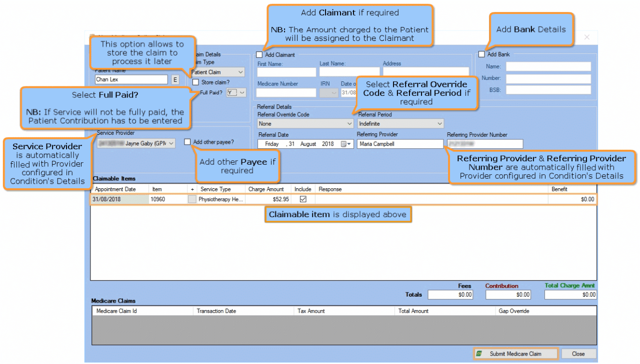640x364 pixels.
Task: Click the Transaction Date column header
Action: 243,311
